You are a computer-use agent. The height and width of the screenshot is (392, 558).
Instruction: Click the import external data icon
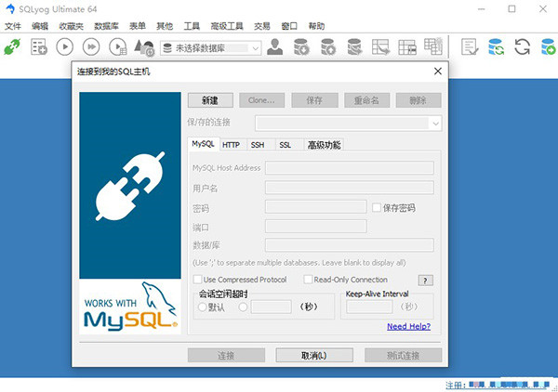301,46
